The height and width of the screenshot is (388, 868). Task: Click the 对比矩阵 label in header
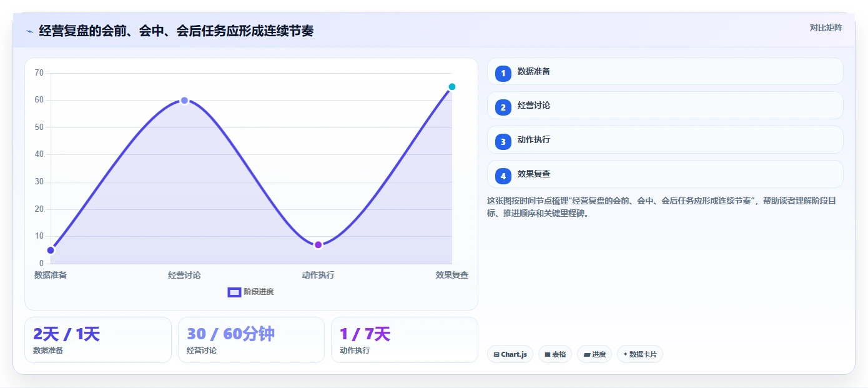point(826,27)
